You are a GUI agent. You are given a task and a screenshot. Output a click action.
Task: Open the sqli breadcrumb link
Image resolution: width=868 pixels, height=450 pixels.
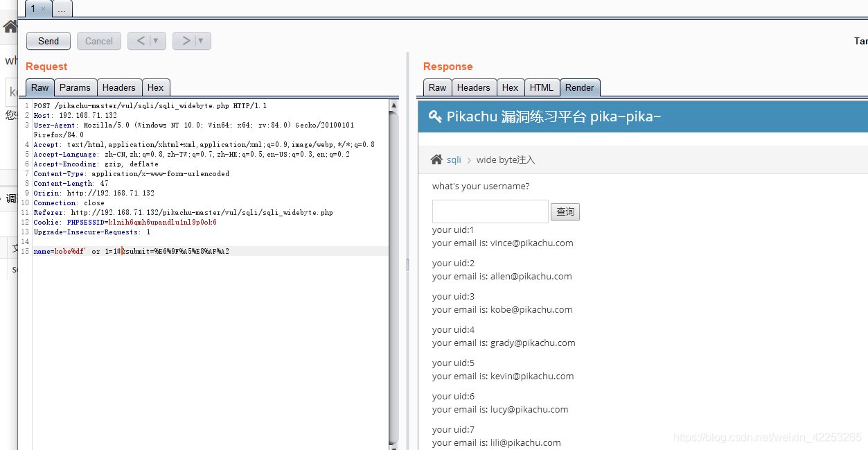454,159
